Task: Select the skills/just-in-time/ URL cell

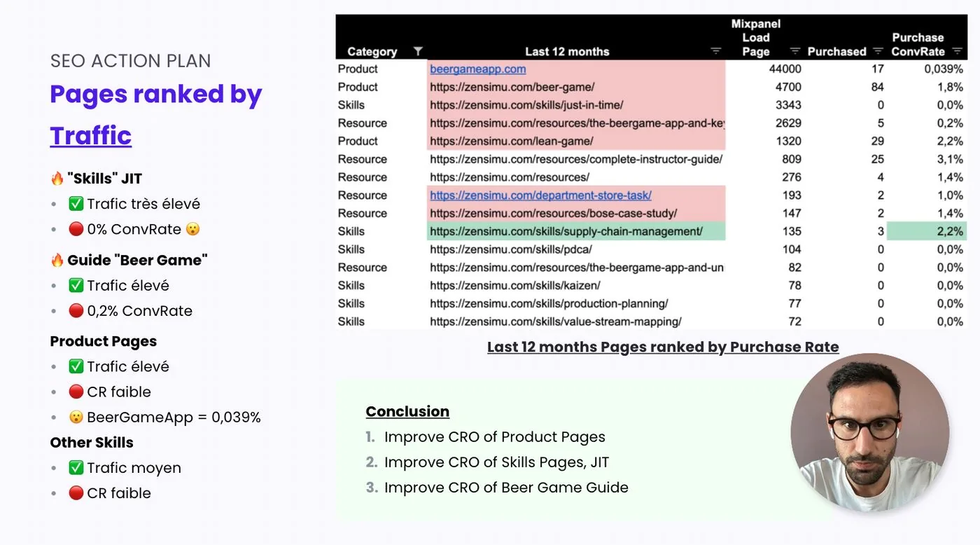Action: [x=576, y=105]
